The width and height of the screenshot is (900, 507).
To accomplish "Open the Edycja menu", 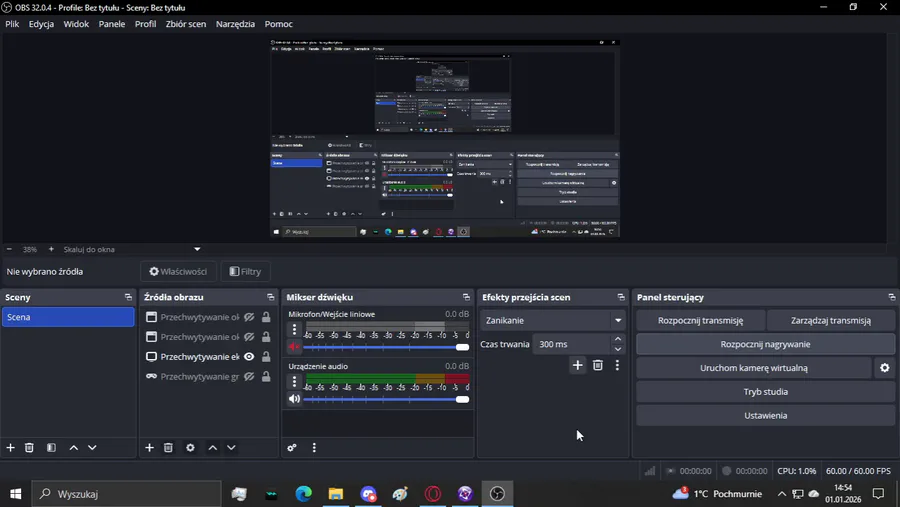I will [x=41, y=24].
